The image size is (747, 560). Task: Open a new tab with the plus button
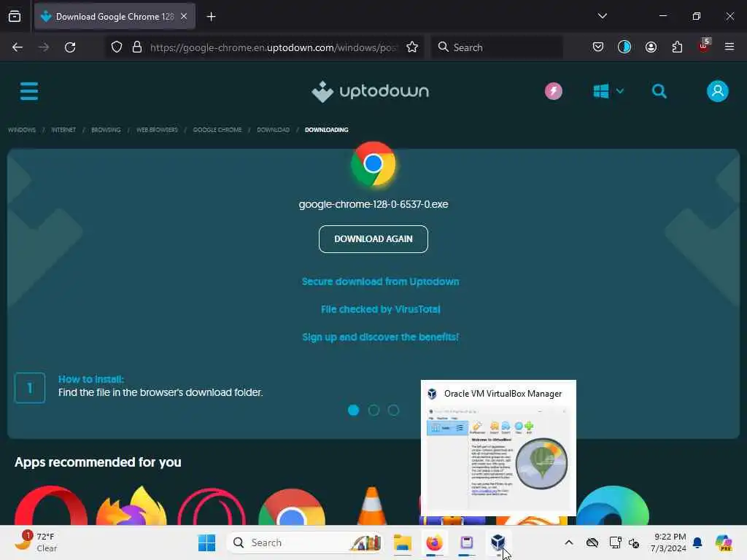click(211, 17)
